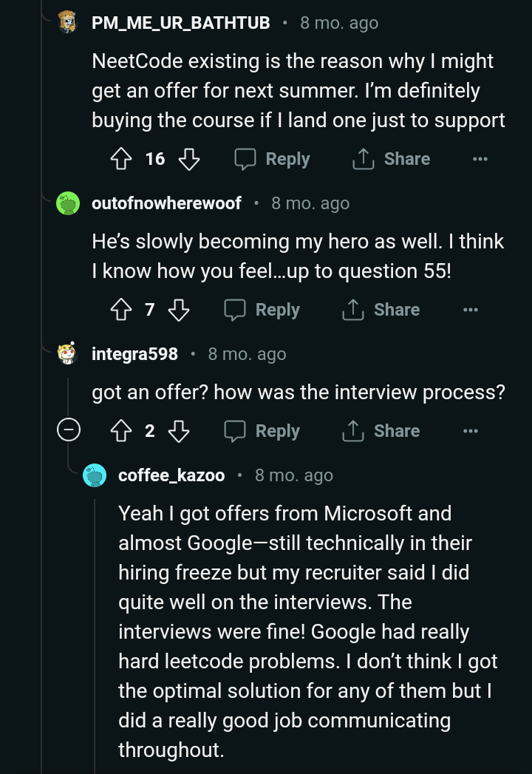Click coffee_kazoo's avatar icon
The height and width of the screenshot is (774, 532).
[95, 475]
